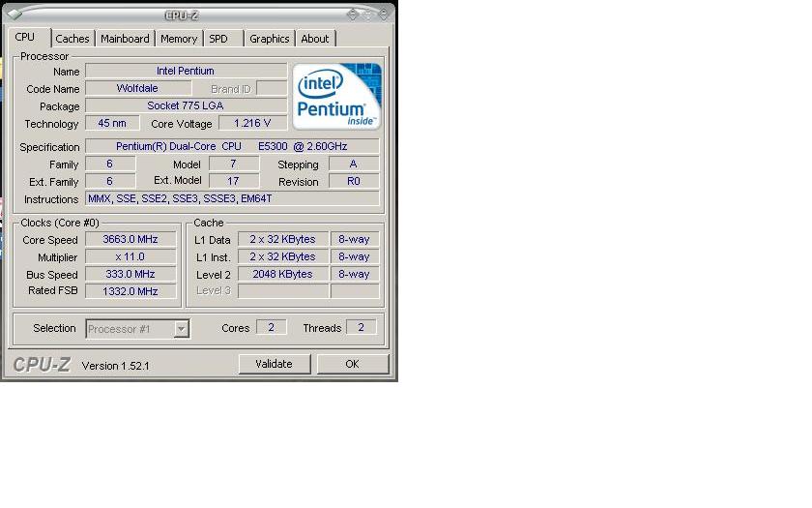
Task: Switch to the Caches tab
Action: [72, 39]
